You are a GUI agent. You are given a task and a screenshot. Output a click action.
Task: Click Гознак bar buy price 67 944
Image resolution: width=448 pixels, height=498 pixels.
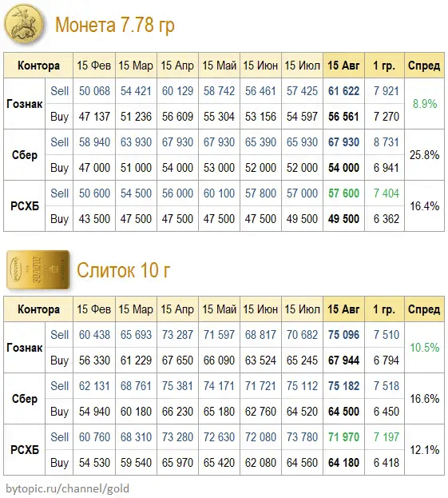click(x=343, y=361)
